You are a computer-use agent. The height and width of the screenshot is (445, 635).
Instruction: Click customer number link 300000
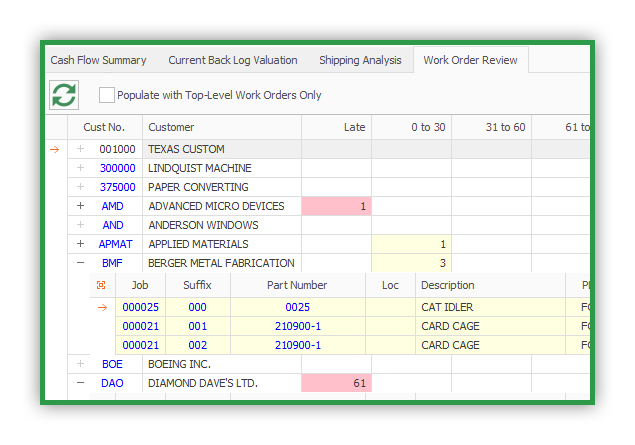[x=117, y=168]
